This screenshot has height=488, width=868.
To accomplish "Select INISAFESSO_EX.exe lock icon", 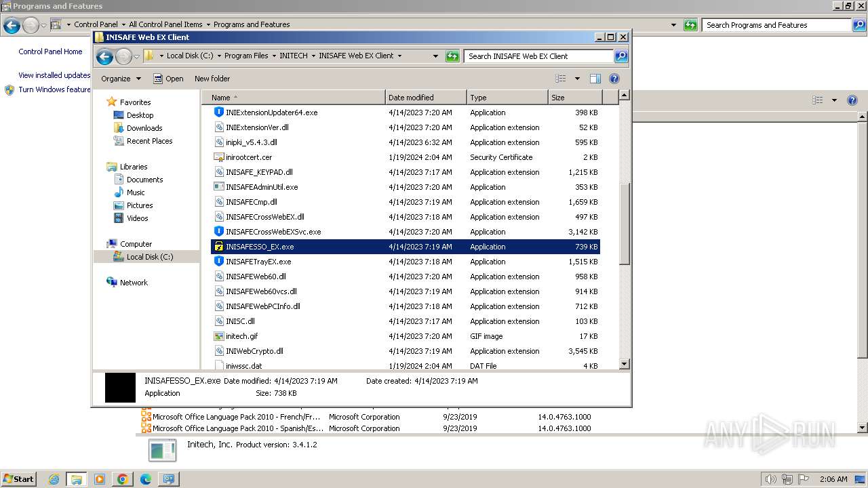I will [219, 247].
